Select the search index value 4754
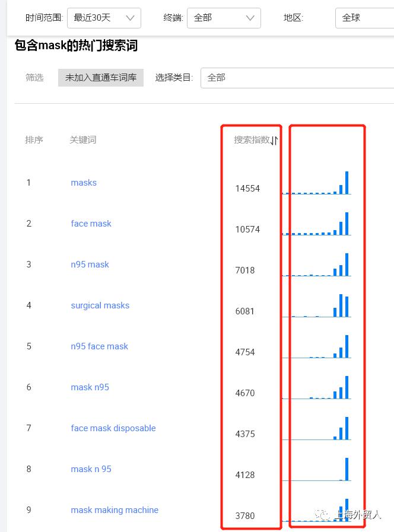 (x=244, y=352)
